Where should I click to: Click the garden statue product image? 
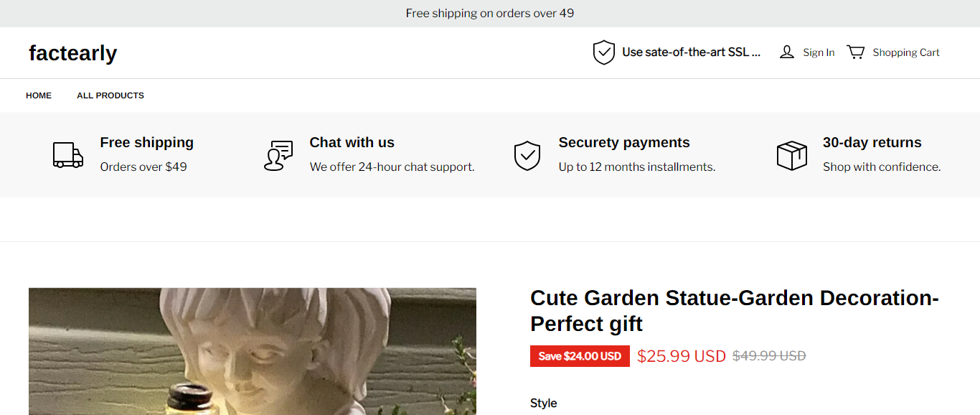[x=253, y=352]
